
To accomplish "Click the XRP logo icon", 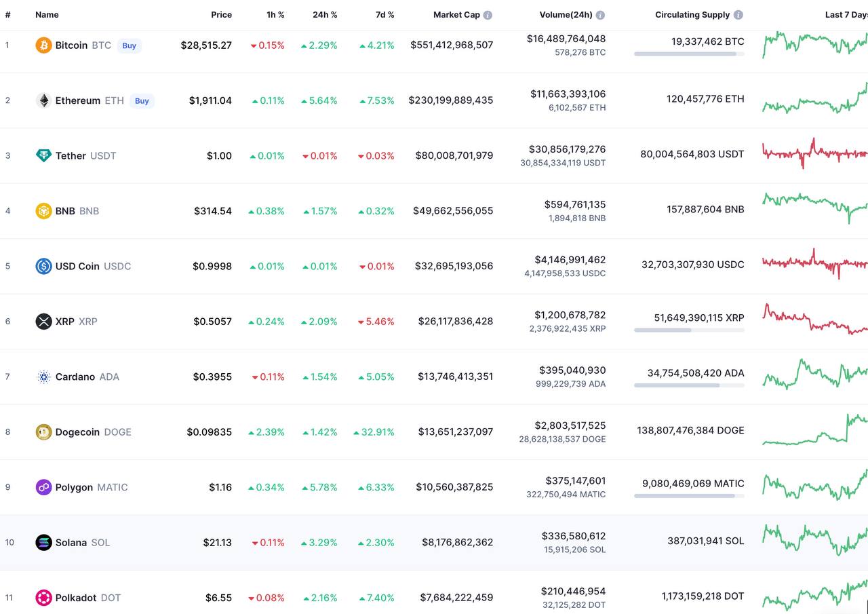I will pyautogui.click(x=43, y=322).
